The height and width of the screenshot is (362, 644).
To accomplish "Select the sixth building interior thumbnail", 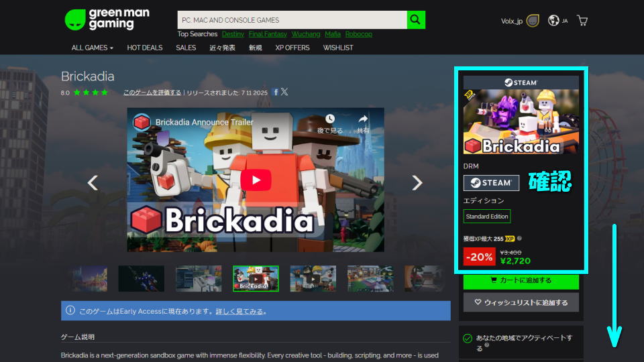I will click(x=370, y=279).
